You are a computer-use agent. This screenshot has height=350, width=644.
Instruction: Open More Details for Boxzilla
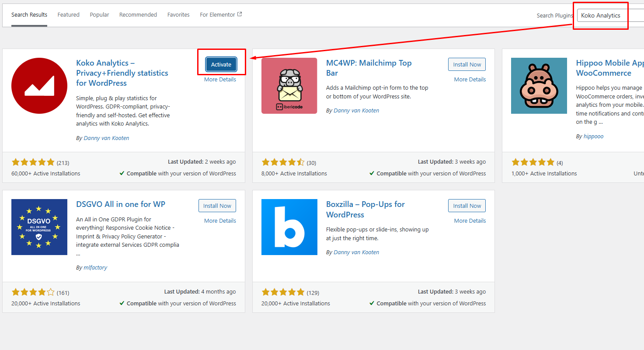[470, 221]
